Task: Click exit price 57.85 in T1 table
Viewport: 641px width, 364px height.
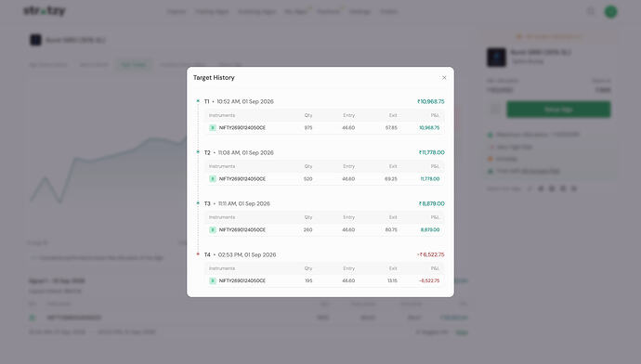Action: click(x=391, y=128)
